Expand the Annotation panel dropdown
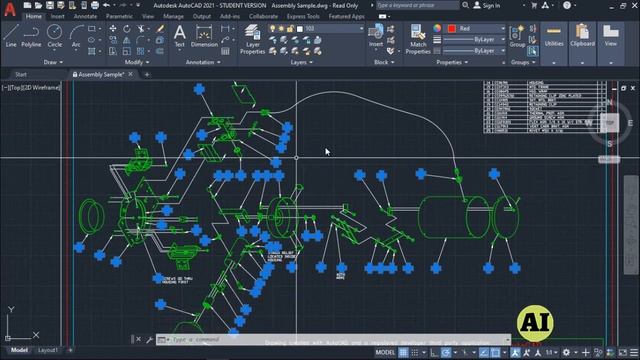The image size is (640, 360). pos(203,62)
